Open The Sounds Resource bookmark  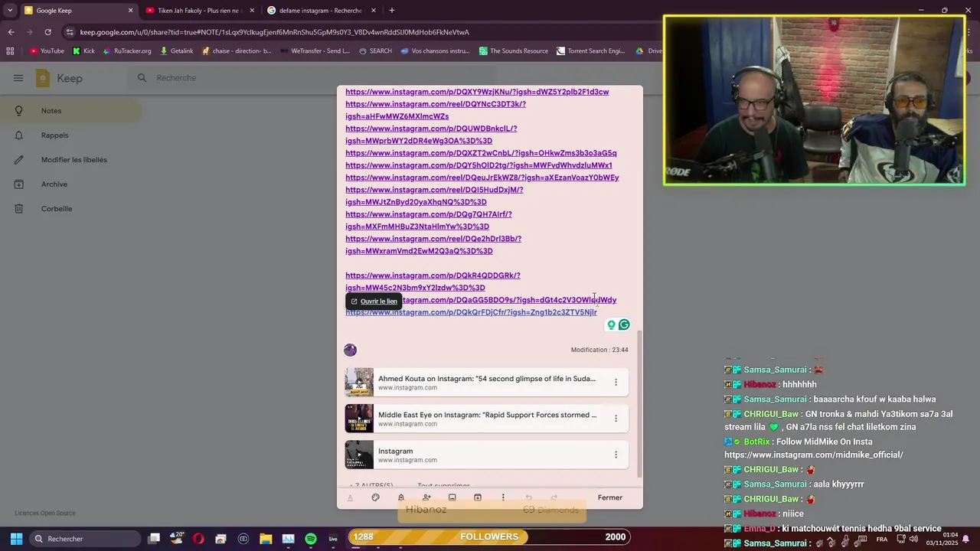[x=514, y=51]
